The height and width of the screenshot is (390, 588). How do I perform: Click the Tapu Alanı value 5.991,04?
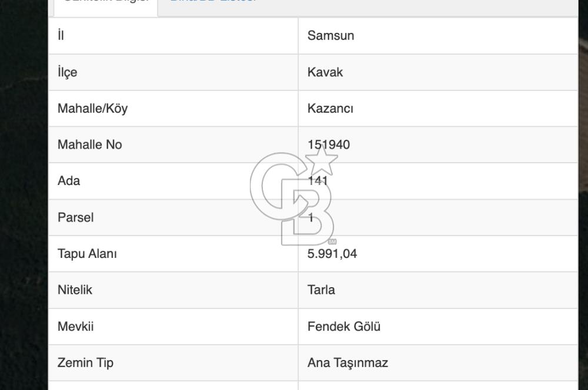click(x=333, y=254)
